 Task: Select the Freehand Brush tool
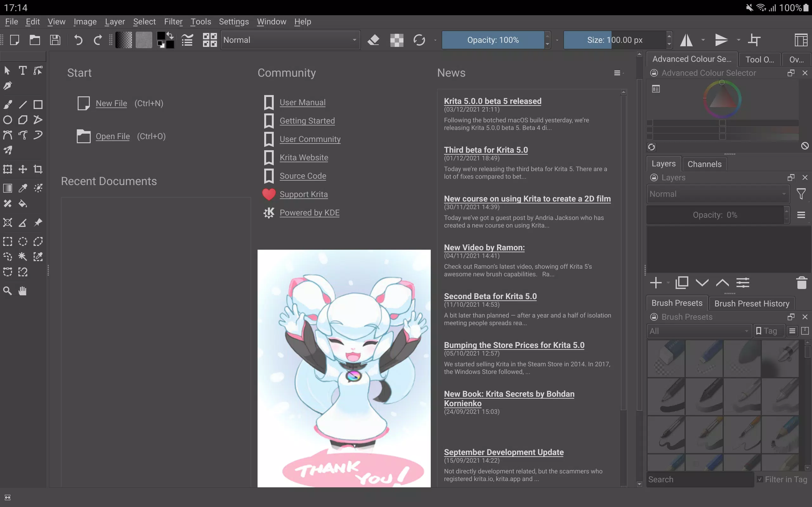8,104
